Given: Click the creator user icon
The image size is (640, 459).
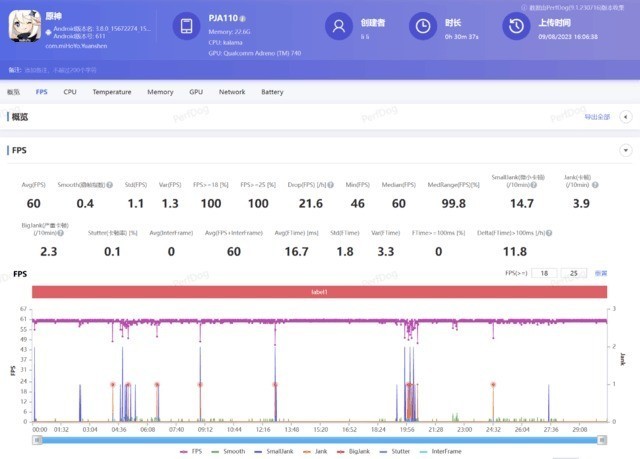Looking at the screenshot, I should tap(341, 27).
